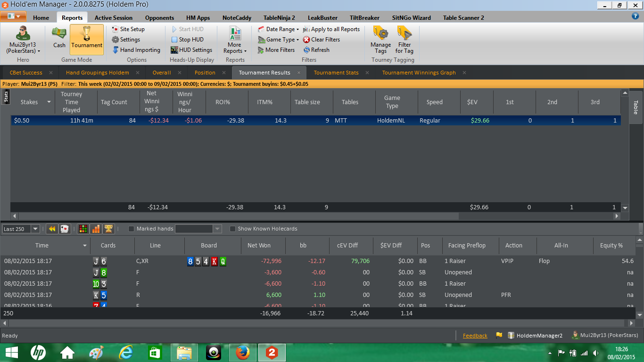644x362 pixels.
Task: Open the Date Range dropdown
Action: (x=278, y=29)
